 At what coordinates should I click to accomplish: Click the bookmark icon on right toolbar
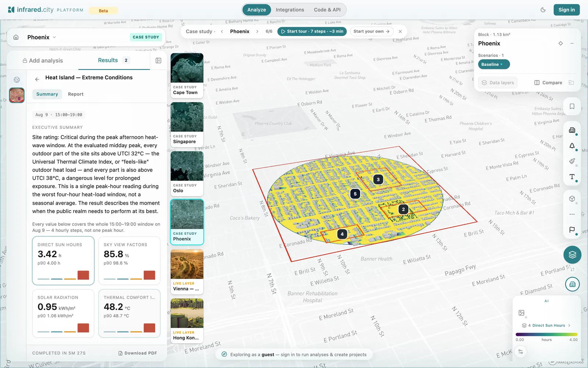point(572,106)
